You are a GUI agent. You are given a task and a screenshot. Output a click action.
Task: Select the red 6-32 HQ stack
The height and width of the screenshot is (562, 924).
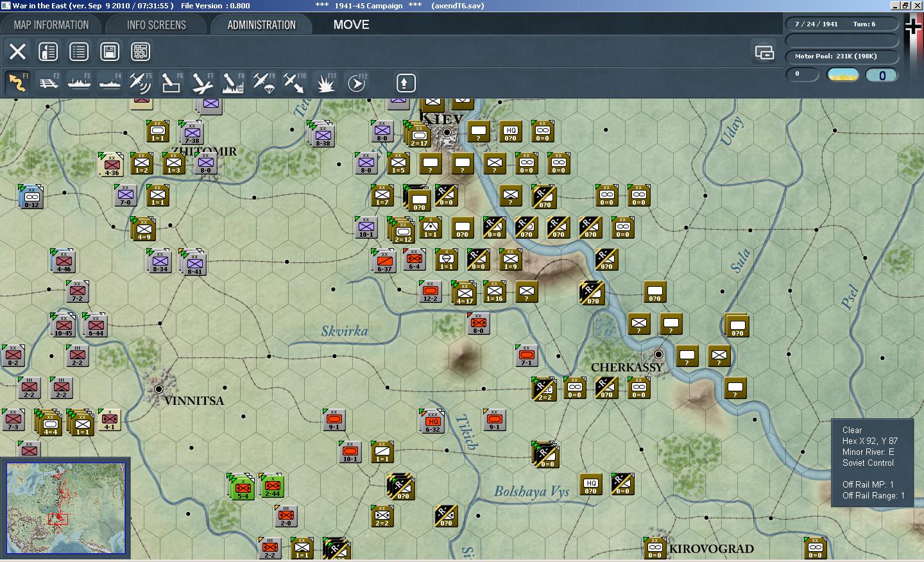(432, 422)
